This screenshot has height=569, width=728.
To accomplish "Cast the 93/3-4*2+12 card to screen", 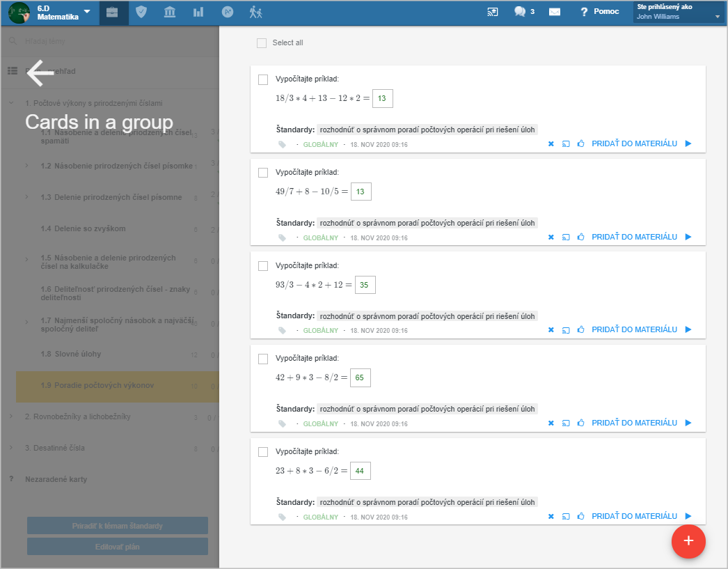I will pyautogui.click(x=566, y=330).
